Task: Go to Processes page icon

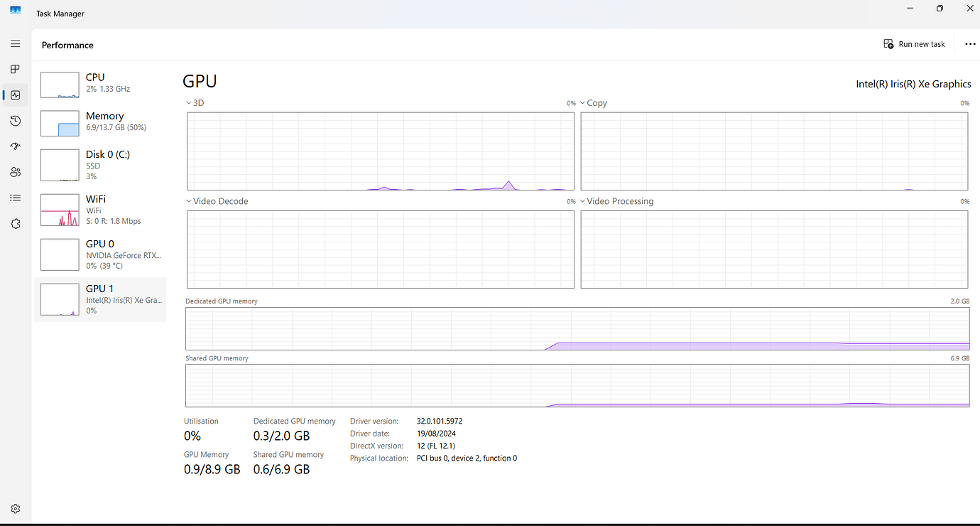Action: point(15,70)
